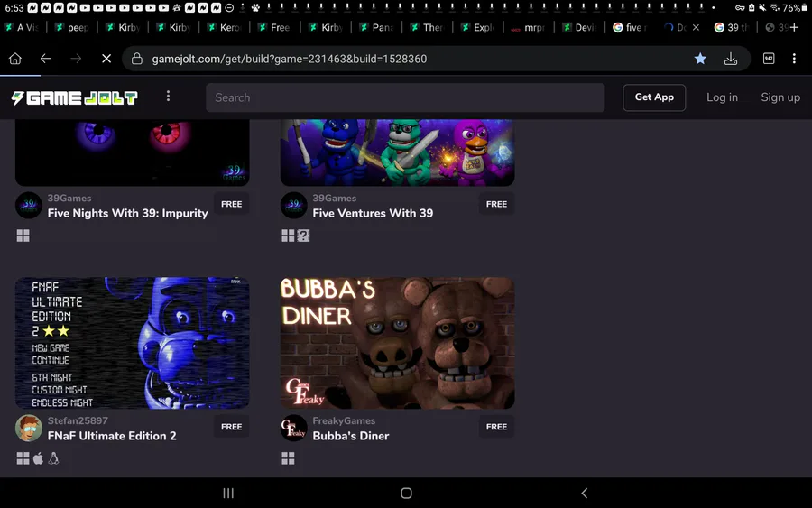The height and width of the screenshot is (508, 812).
Task: Click Apple icon under FNaF Ultimate Edition 2
Action: (x=38, y=458)
